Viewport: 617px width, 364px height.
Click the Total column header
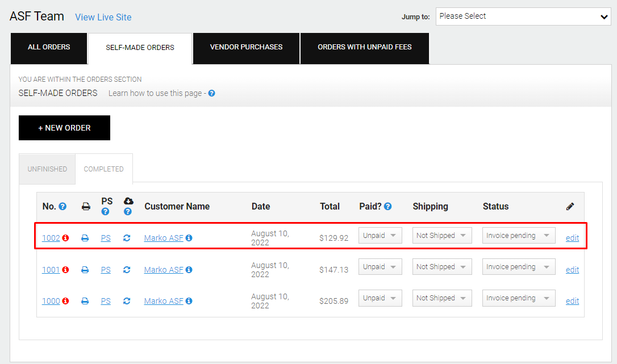coord(330,206)
